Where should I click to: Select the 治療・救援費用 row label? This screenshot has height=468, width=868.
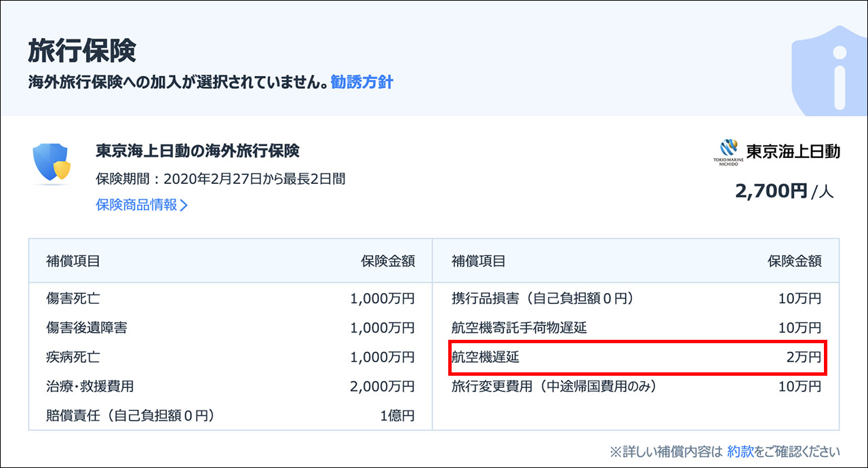tap(90, 386)
